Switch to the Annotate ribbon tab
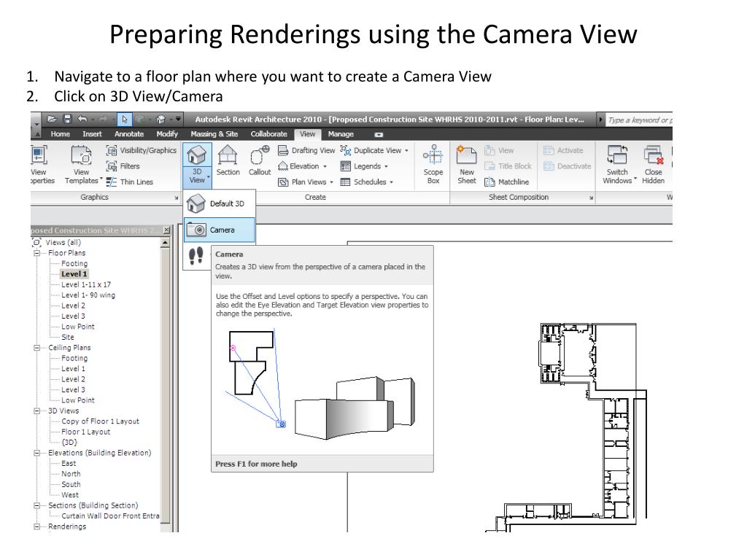 pos(129,134)
